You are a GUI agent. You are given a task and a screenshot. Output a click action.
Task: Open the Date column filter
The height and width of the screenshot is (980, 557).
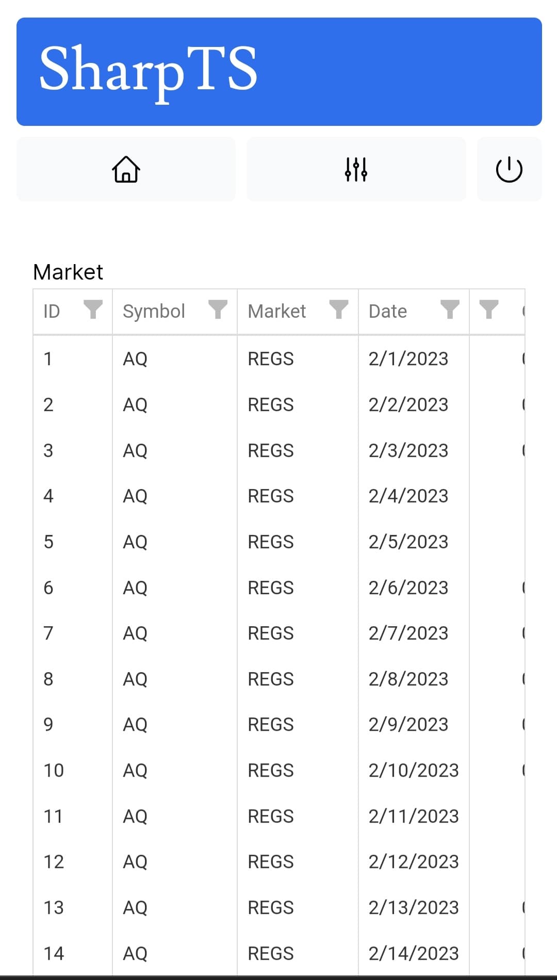click(x=450, y=311)
